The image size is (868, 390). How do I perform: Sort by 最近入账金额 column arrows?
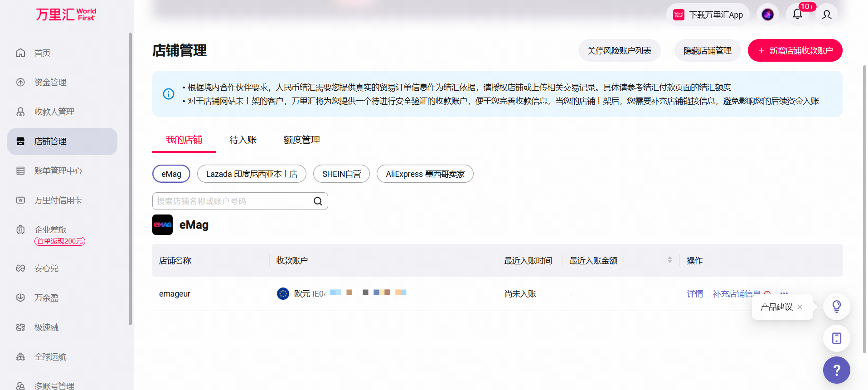pyautogui.click(x=669, y=260)
